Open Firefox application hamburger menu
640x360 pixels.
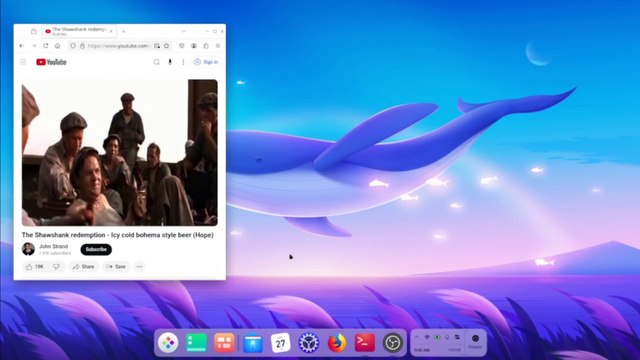[218, 46]
